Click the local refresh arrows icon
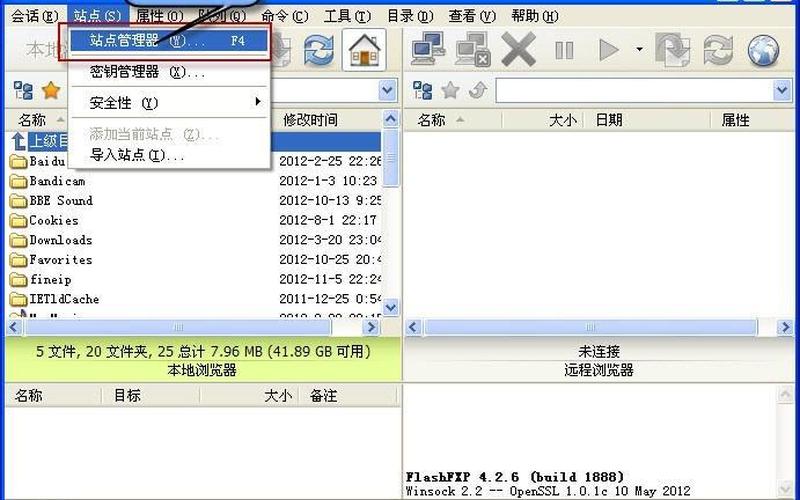800x500 pixels. coord(319,50)
